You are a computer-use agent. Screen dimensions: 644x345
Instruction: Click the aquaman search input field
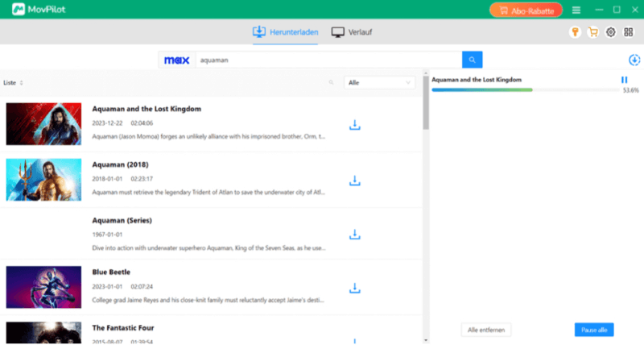click(x=326, y=60)
